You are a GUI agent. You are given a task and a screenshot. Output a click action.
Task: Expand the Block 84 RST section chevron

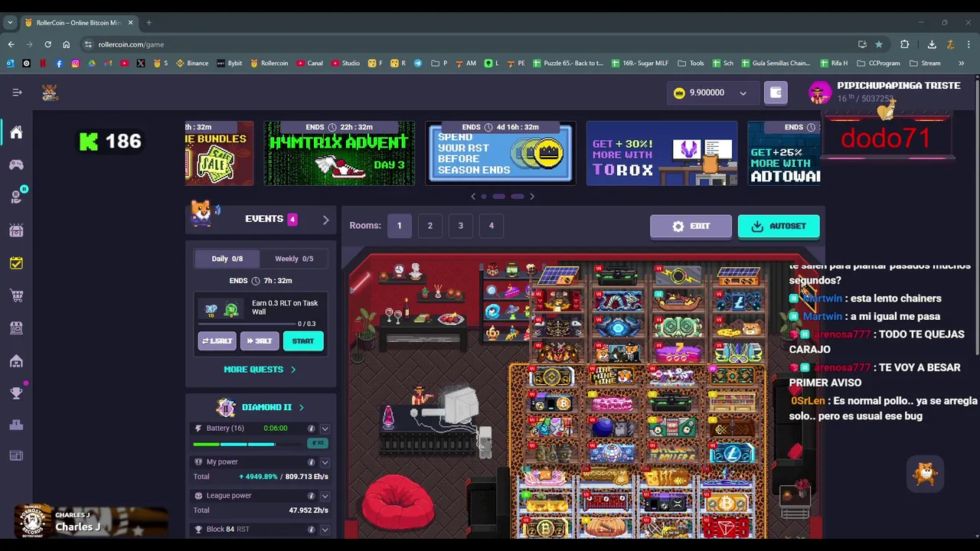[x=325, y=530]
